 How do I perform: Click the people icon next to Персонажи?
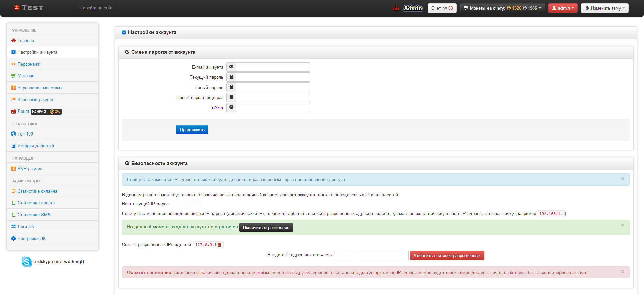click(14, 64)
